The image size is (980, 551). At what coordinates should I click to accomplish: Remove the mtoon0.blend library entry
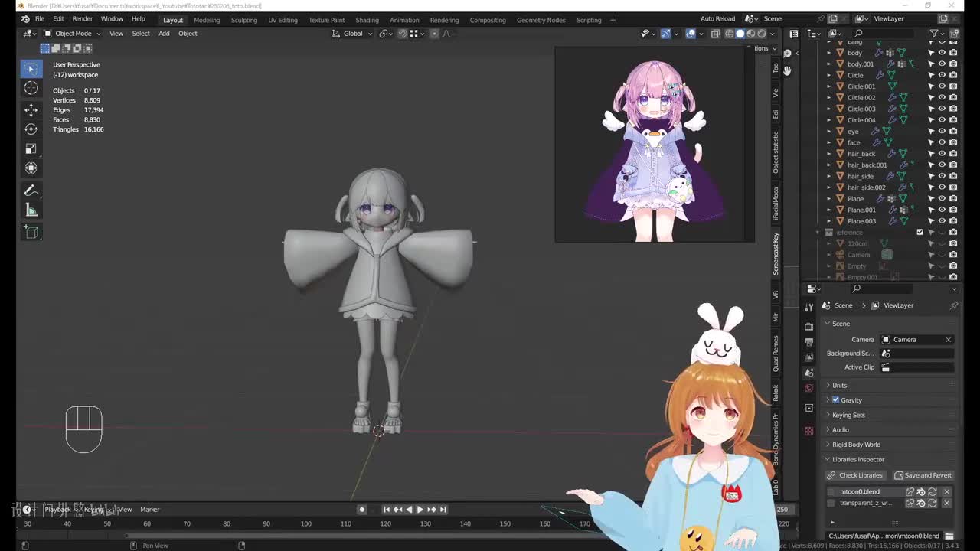[947, 492]
